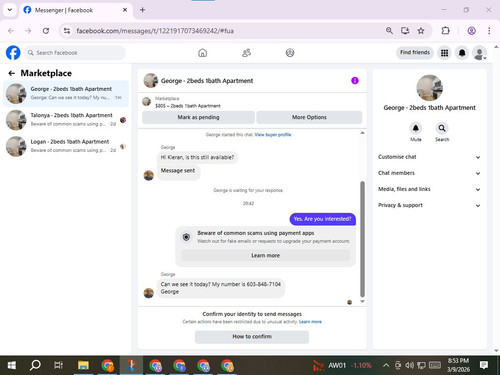
Task: Open the volume speaker icon in tray
Action: (x=409, y=365)
